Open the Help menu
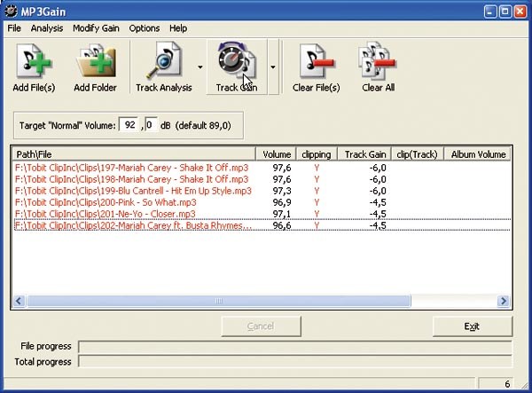 pos(178,28)
